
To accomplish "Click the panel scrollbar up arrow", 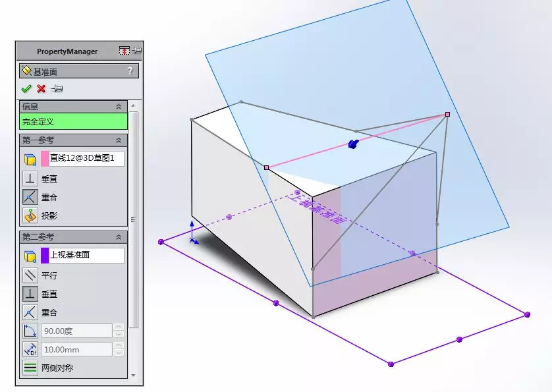I will point(133,105).
